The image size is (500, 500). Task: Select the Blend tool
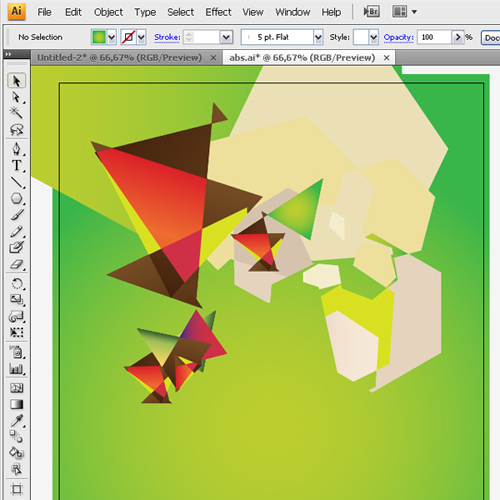point(16,437)
